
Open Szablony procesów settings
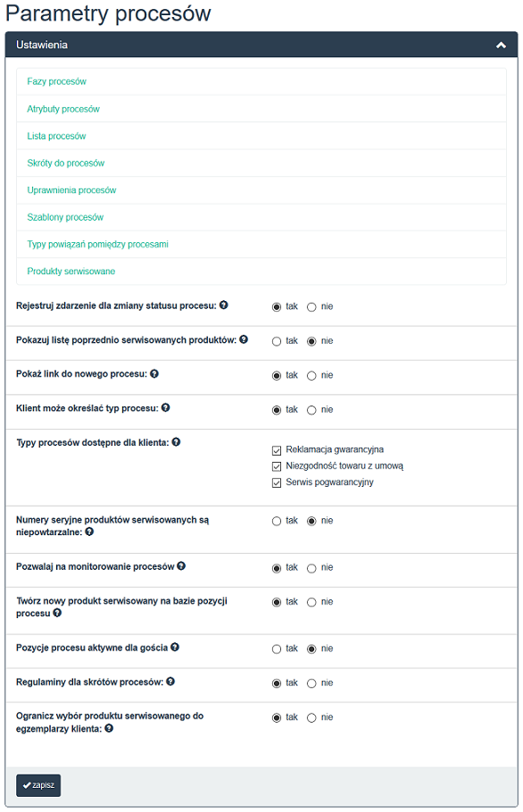pyautogui.click(x=65, y=217)
